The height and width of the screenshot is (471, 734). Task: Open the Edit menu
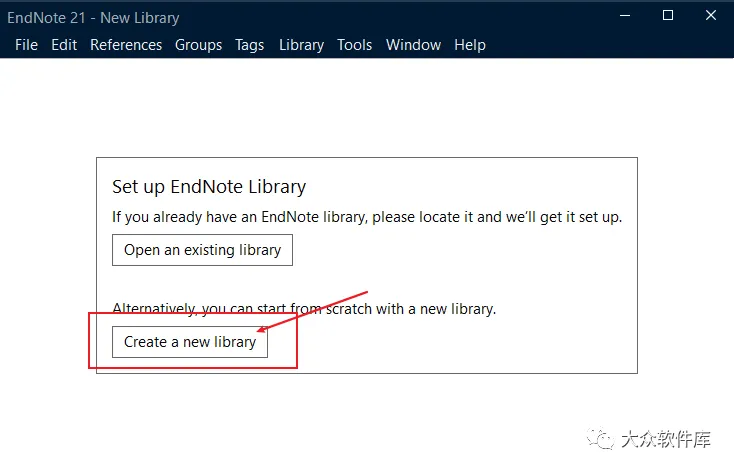pyautogui.click(x=64, y=45)
